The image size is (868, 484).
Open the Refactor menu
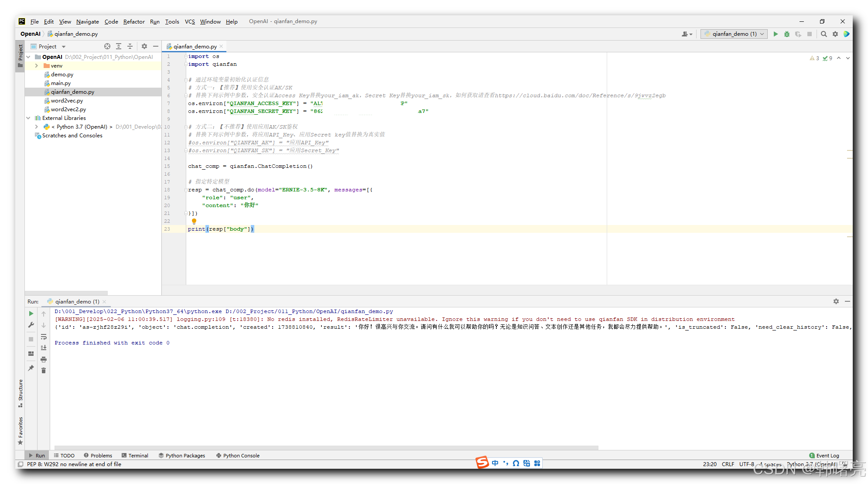(x=133, y=21)
